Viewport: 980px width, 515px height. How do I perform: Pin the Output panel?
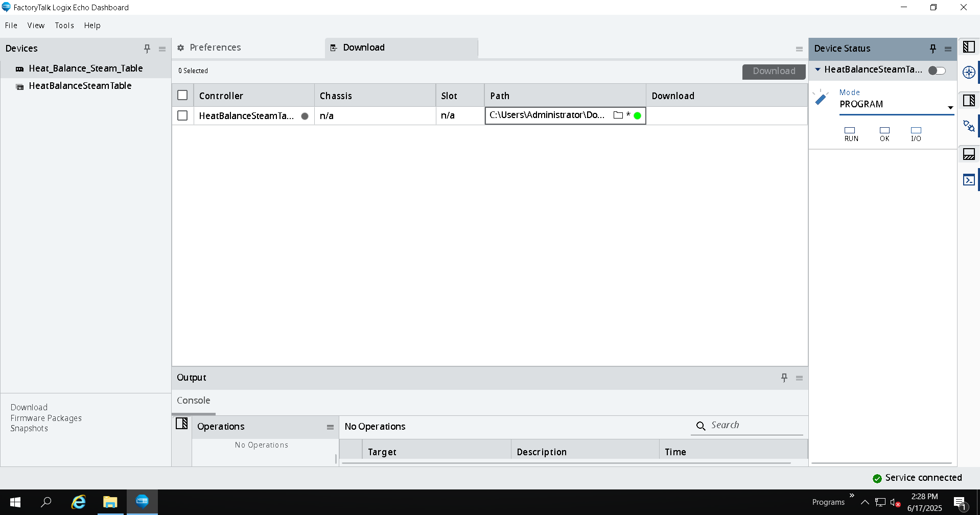click(x=784, y=378)
